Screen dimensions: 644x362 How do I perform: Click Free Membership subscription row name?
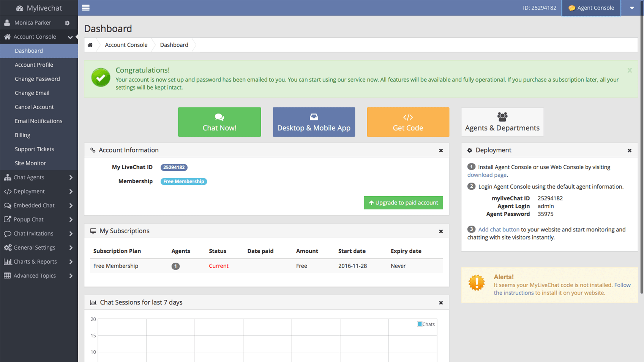tap(116, 266)
